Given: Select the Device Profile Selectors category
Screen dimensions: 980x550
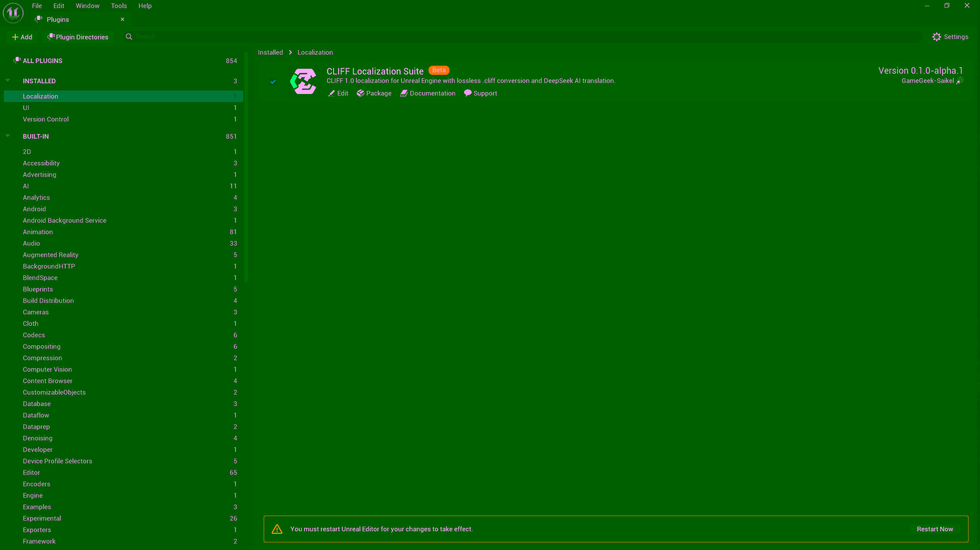Looking at the screenshot, I should click(123, 461).
